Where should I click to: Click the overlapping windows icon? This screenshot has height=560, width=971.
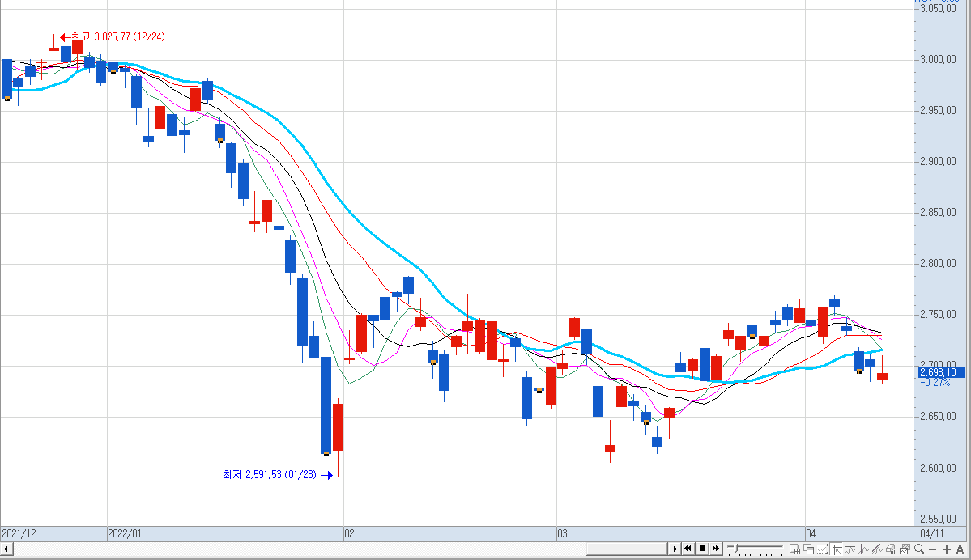coord(809,549)
